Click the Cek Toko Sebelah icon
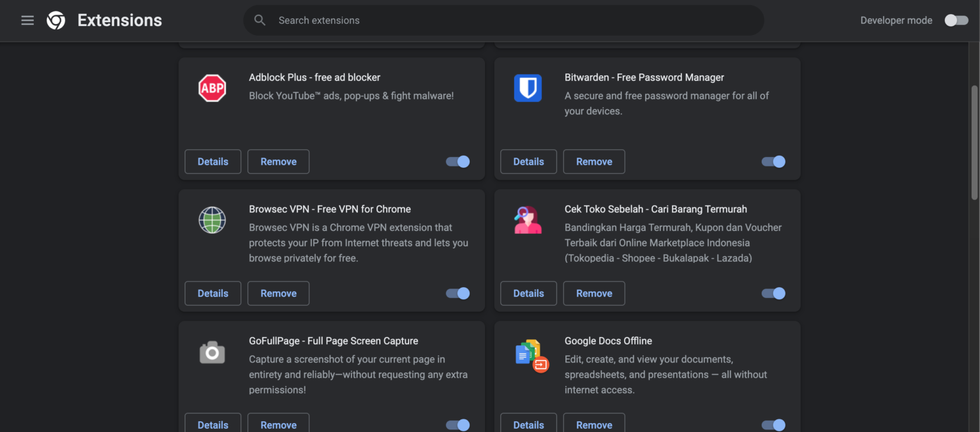Screen dimensions: 980x432 528,220
